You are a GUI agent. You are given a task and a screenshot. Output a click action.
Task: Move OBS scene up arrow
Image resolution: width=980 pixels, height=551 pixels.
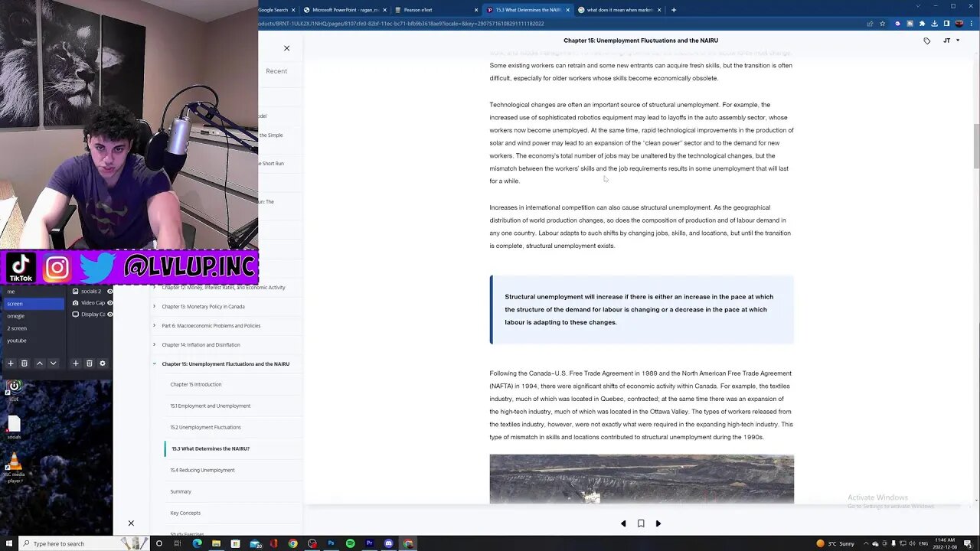[39, 364]
